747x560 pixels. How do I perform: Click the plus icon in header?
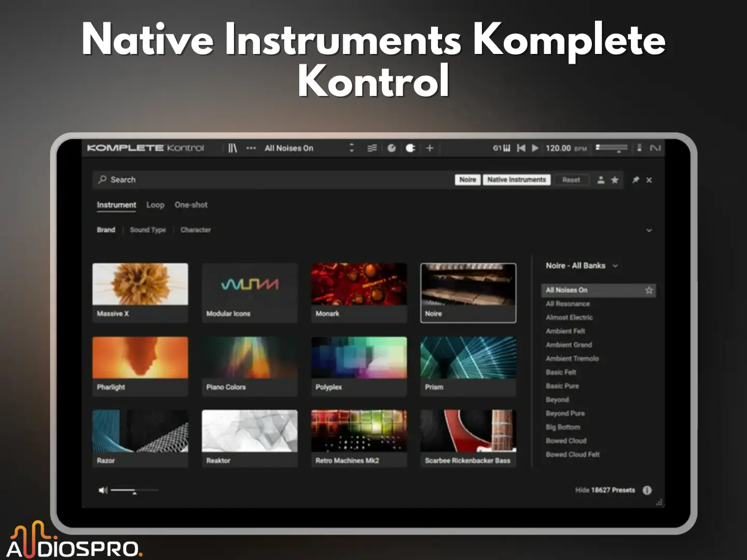pyautogui.click(x=430, y=148)
